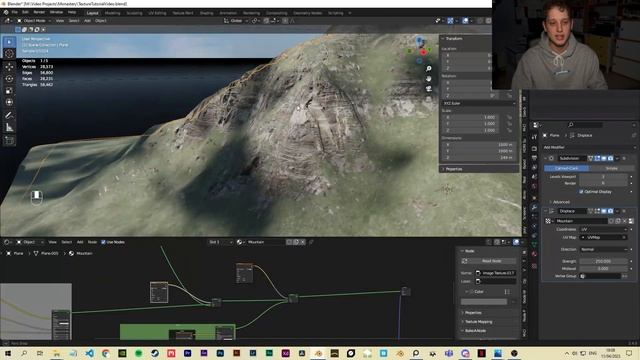Switch to the Shading workspace tab
Image resolution: width=640 pixels, height=360 pixels.
point(207,13)
